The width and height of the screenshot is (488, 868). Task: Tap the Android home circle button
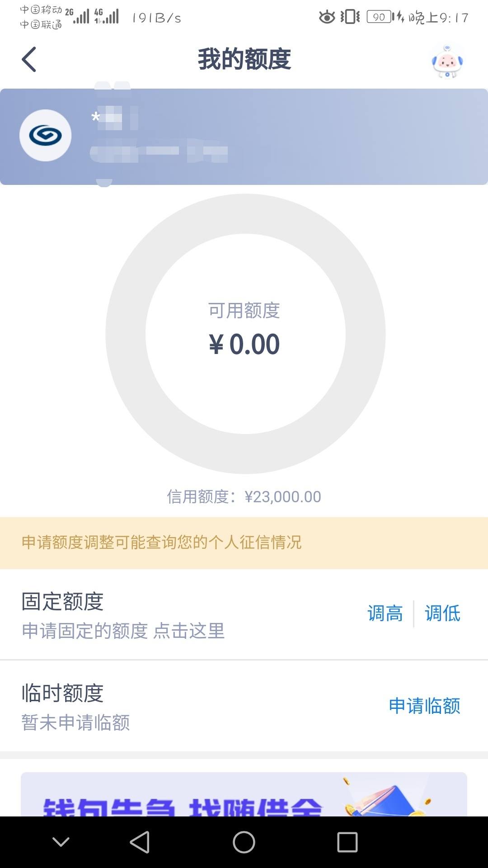[x=244, y=842]
